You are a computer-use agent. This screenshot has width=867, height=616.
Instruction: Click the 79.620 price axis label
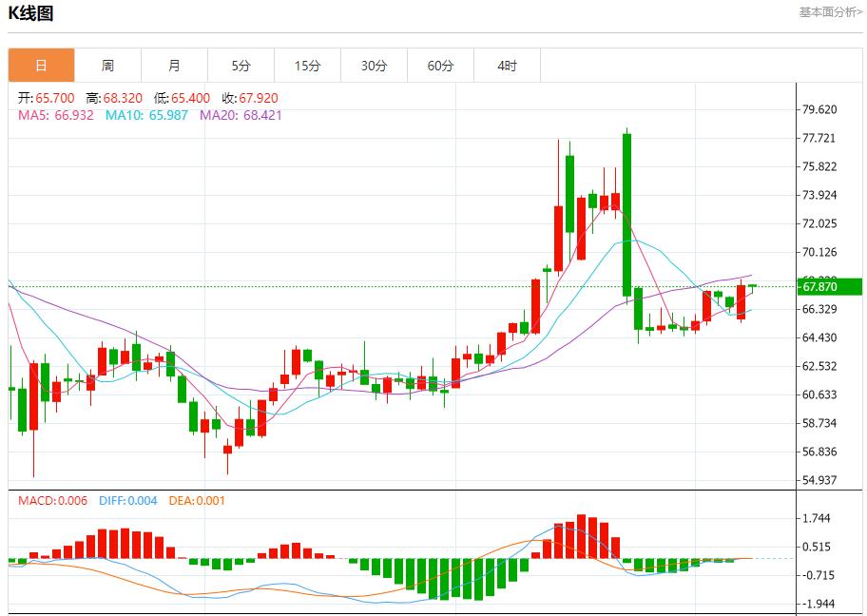click(819, 109)
